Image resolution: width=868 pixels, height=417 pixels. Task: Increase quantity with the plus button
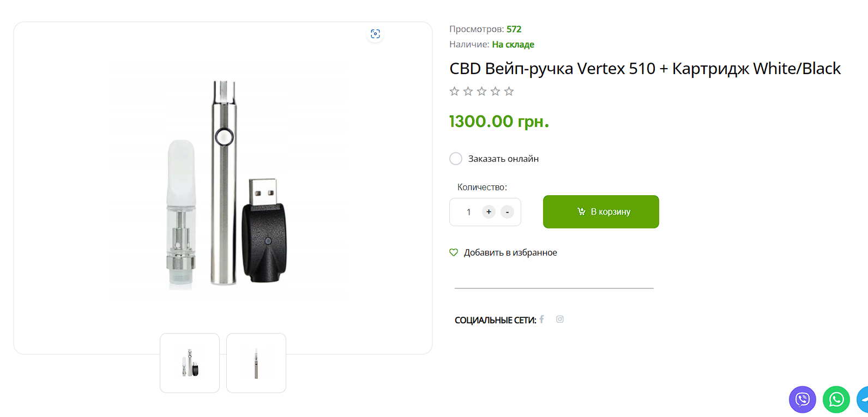489,212
